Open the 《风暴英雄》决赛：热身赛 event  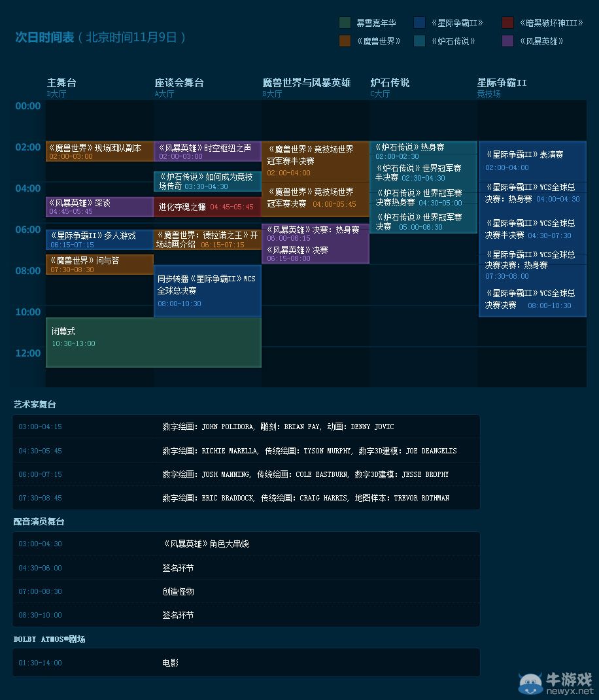click(x=316, y=234)
